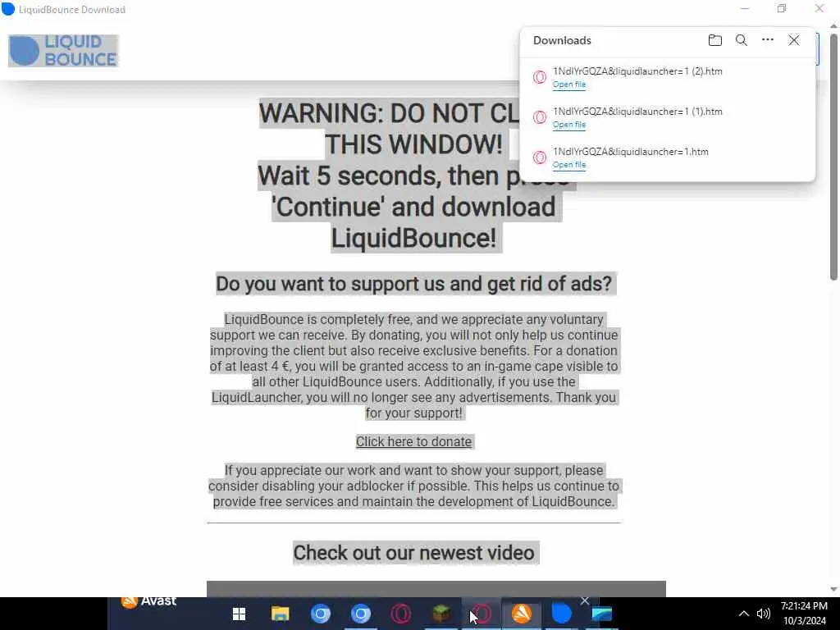
Task: Close the Downloads panel
Action: (794, 40)
